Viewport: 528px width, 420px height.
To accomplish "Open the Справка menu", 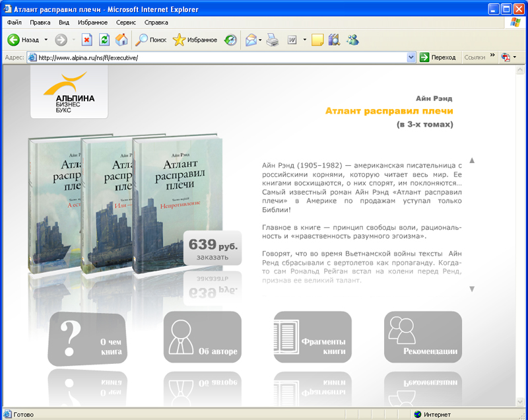I will coord(156,22).
